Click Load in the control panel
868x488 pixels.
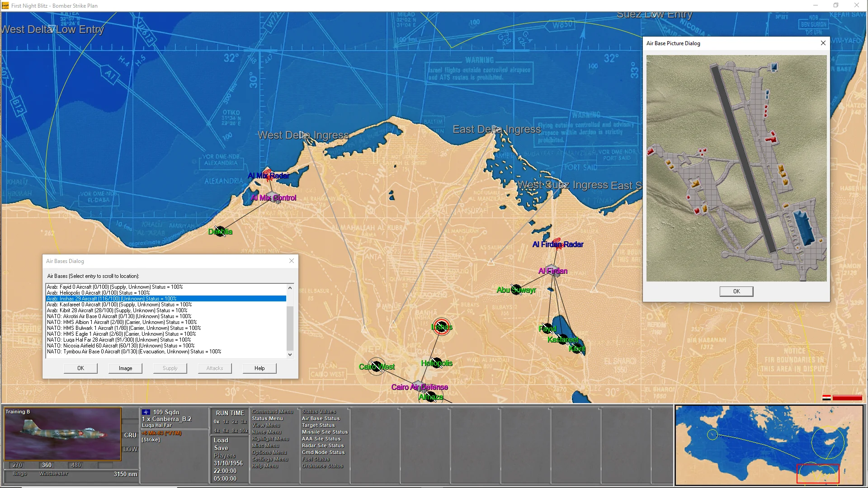[221, 440]
